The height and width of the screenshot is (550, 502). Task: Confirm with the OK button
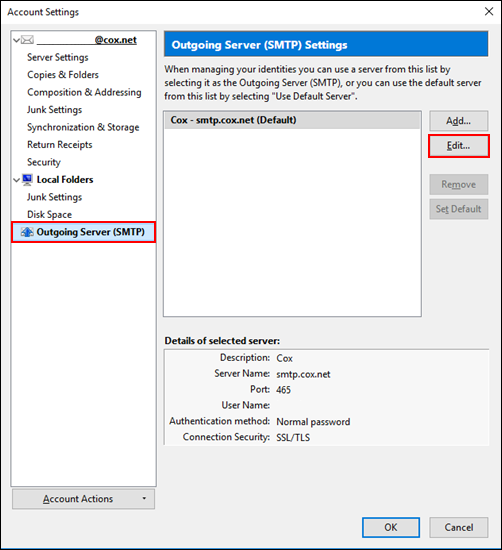click(391, 527)
